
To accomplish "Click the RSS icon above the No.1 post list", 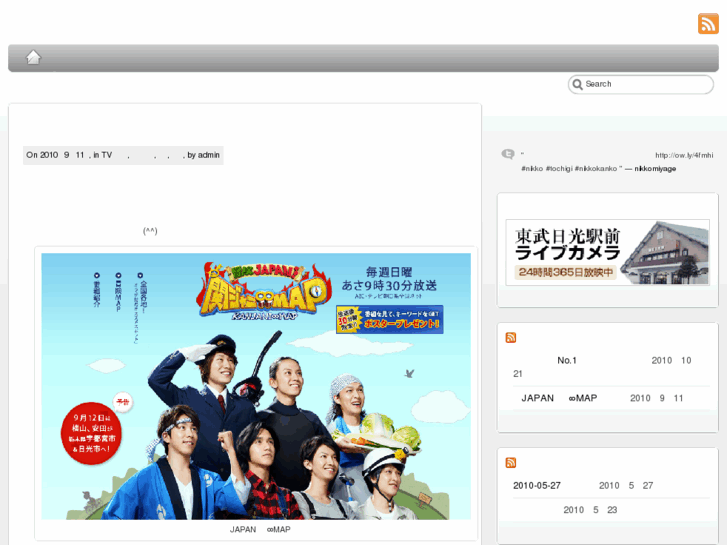I will [510, 338].
